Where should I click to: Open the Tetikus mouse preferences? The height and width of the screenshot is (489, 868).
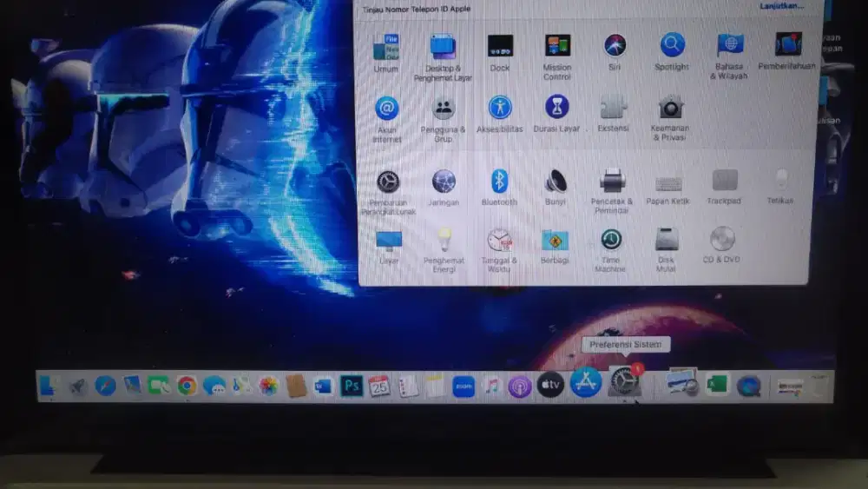(x=780, y=180)
